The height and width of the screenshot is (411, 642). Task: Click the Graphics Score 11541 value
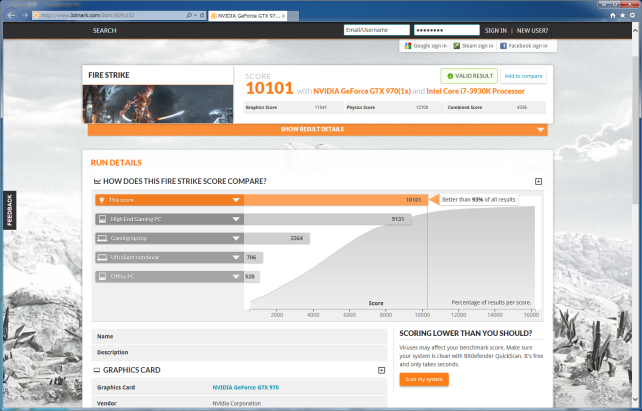tap(320, 108)
